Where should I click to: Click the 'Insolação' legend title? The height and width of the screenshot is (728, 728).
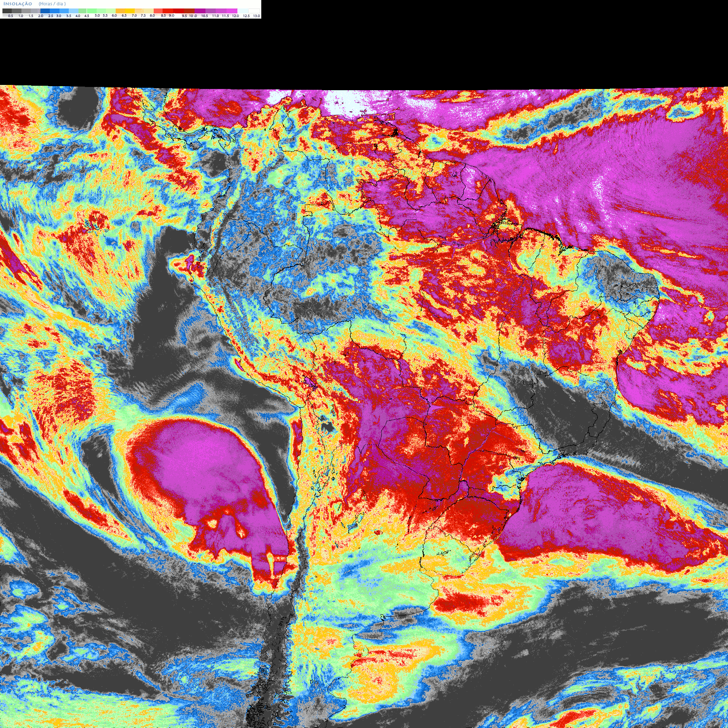tap(18, 4)
